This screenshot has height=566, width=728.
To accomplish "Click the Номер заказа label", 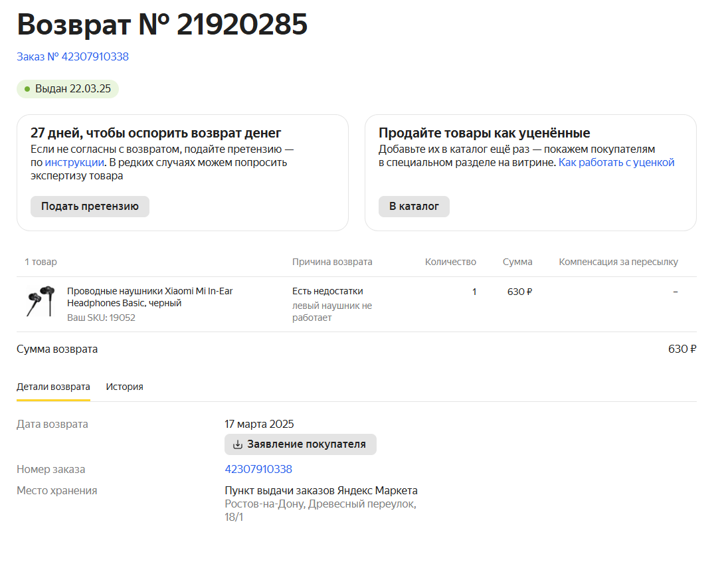I will (50, 470).
